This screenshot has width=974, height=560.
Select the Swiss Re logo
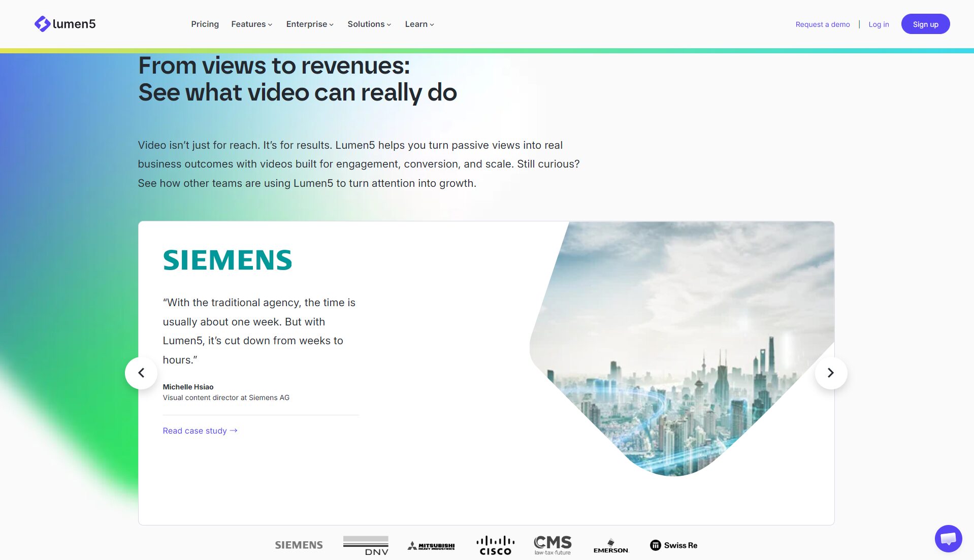(x=673, y=545)
